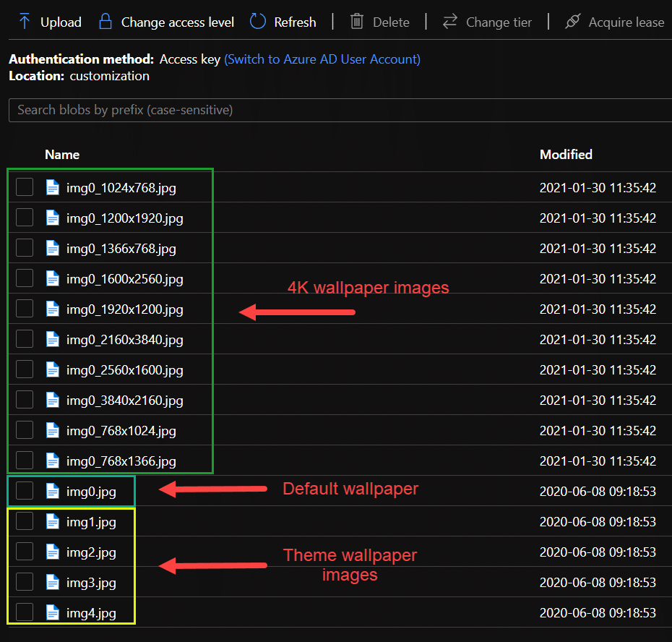Click file icon of img0_1200x1920.jpg
Screen dimensions: 672x642
(53, 218)
